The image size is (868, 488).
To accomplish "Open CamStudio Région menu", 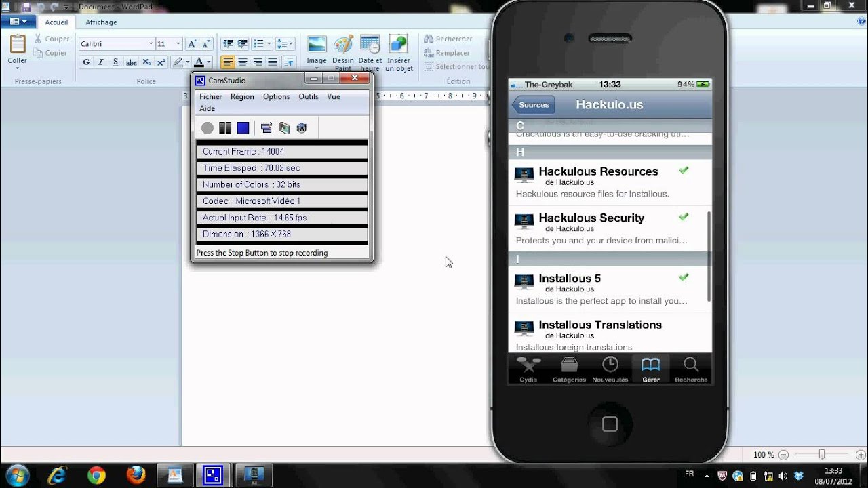I will [242, 96].
